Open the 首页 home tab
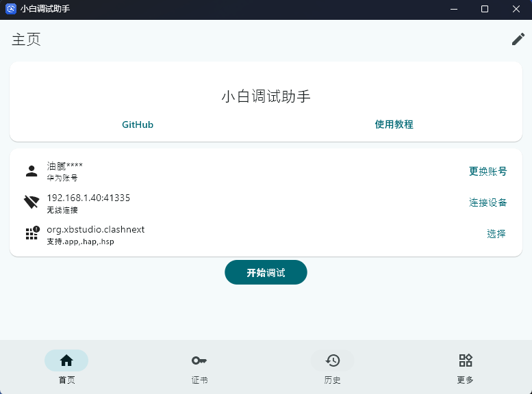532x394 pixels. coord(66,367)
